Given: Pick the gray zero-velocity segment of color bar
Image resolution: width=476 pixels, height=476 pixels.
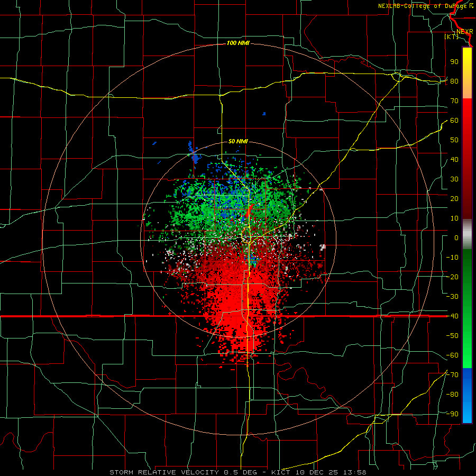Looking at the screenshot, I should 467,234.
